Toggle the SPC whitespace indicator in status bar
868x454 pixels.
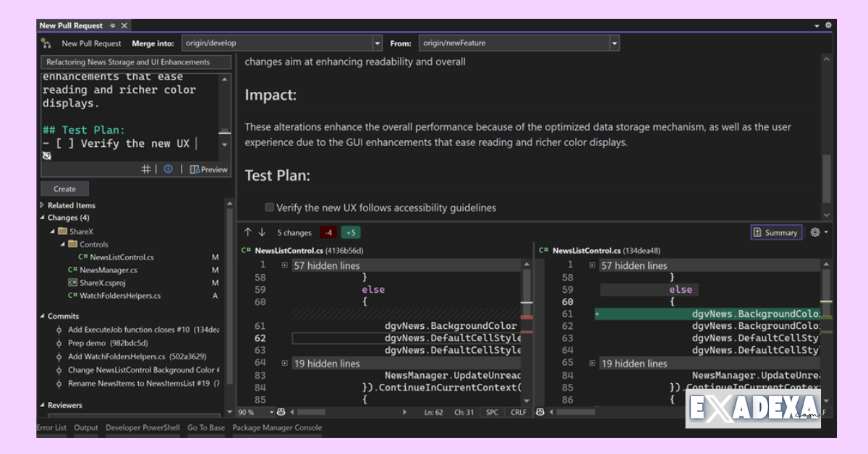click(x=491, y=412)
